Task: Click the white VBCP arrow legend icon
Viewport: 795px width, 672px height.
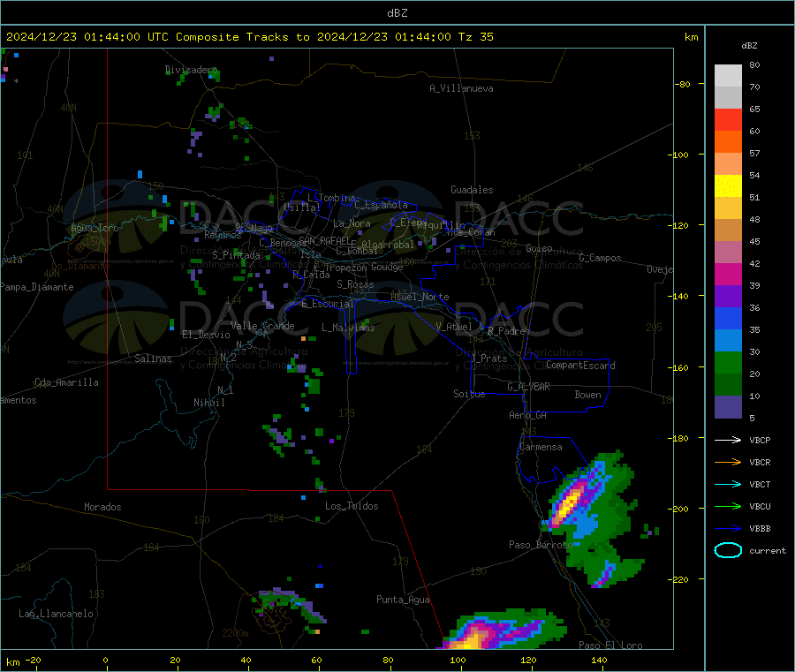Action: pos(728,440)
